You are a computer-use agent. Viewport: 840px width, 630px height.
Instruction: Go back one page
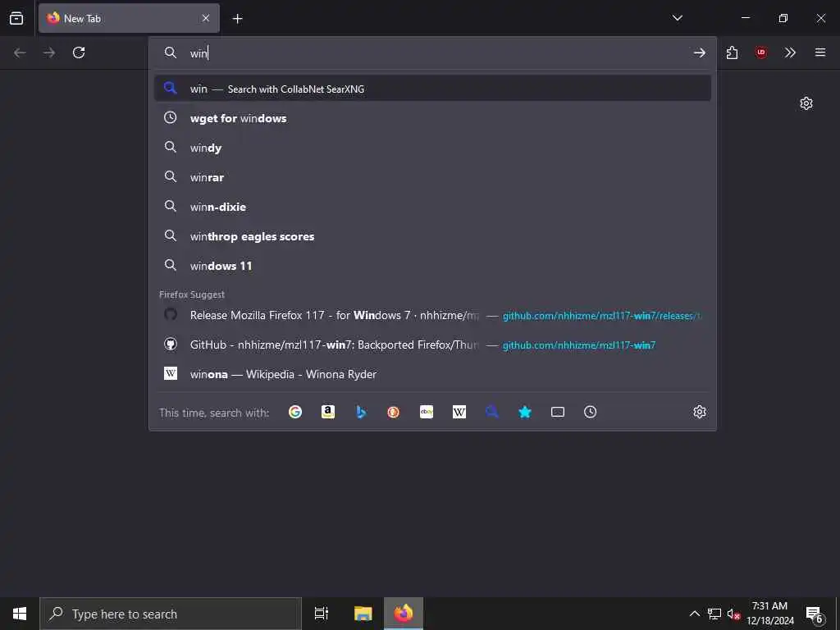[x=20, y=52]
